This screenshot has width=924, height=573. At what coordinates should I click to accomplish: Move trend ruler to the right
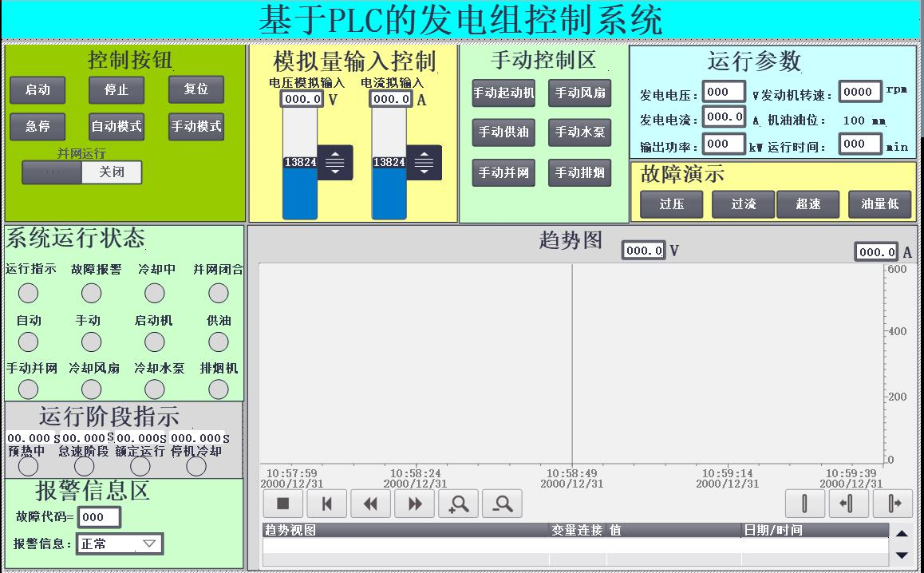(x=892, y=504)
